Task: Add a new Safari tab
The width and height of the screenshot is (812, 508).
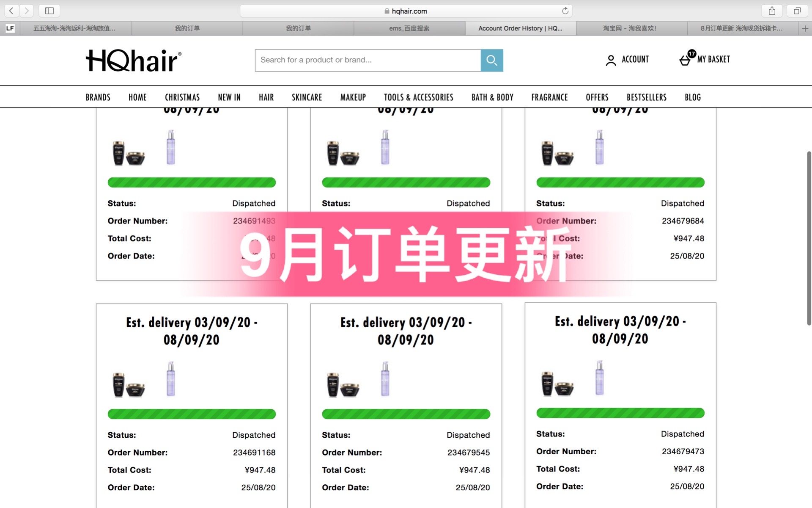Action: (x=805, y=28)
